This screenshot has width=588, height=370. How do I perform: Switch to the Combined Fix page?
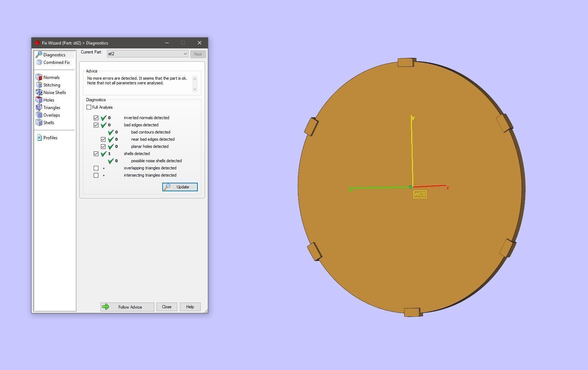(55, 62)
